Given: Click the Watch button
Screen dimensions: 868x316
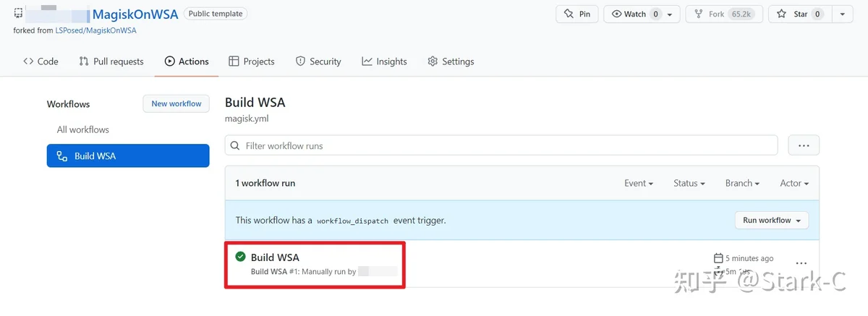Looking at the screenshot, I should click(x=634, y=14).
